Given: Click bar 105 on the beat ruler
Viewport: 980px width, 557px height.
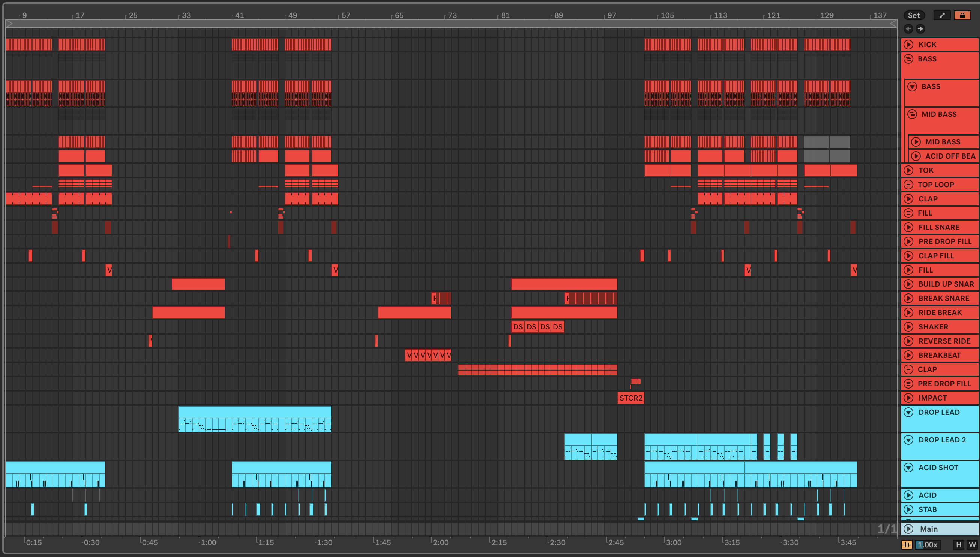Looking at the screenshot, I should coord(667,15).
